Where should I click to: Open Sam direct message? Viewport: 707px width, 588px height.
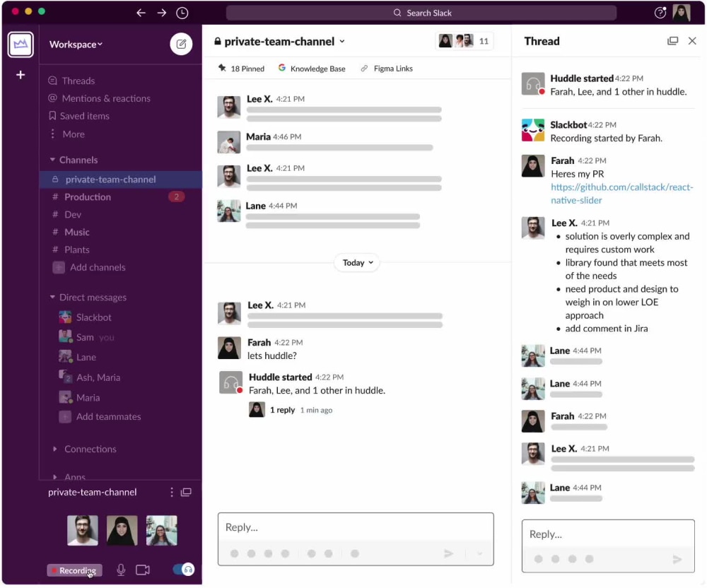tap(86, 337)
